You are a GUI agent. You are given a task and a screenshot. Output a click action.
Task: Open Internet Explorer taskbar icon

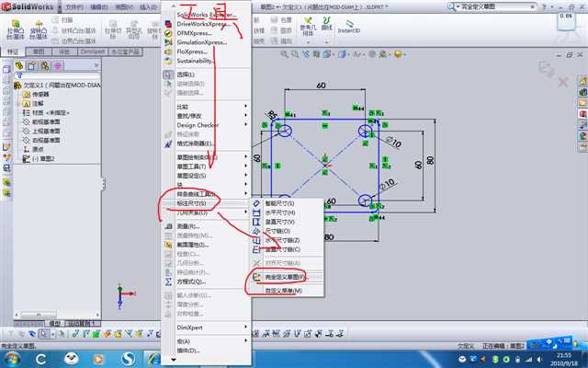coord(154,360)
